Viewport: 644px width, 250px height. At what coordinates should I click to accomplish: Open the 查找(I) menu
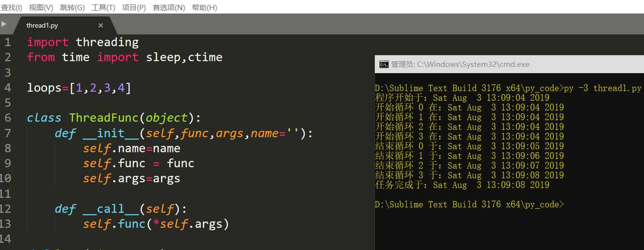11,7
